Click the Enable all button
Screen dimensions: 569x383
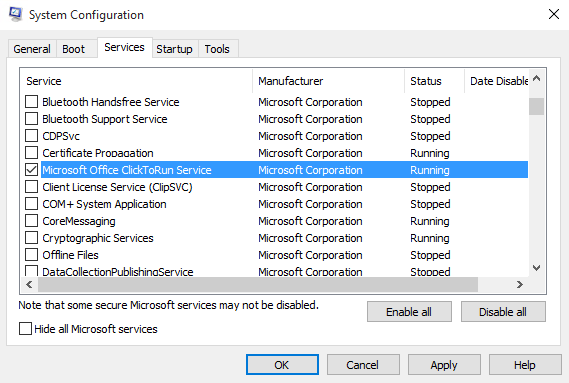coord(409,312)
